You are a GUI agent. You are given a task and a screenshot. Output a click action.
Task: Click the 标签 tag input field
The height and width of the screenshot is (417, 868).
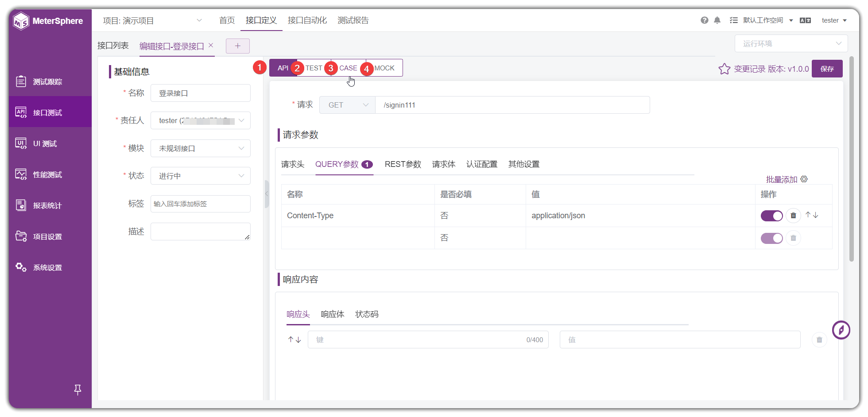click(x=201, y=204)
